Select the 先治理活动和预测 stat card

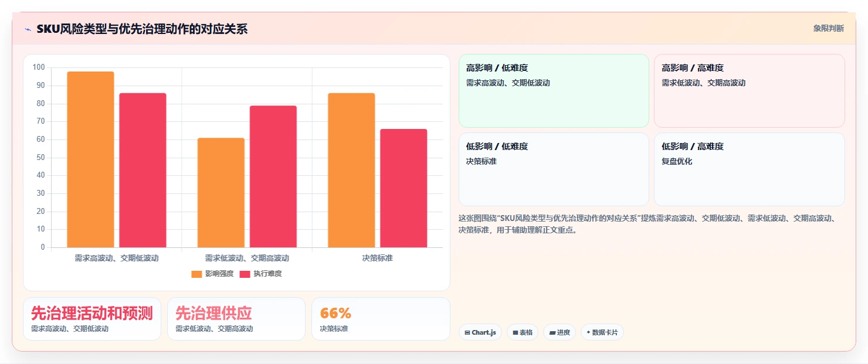tap(92, 319)
